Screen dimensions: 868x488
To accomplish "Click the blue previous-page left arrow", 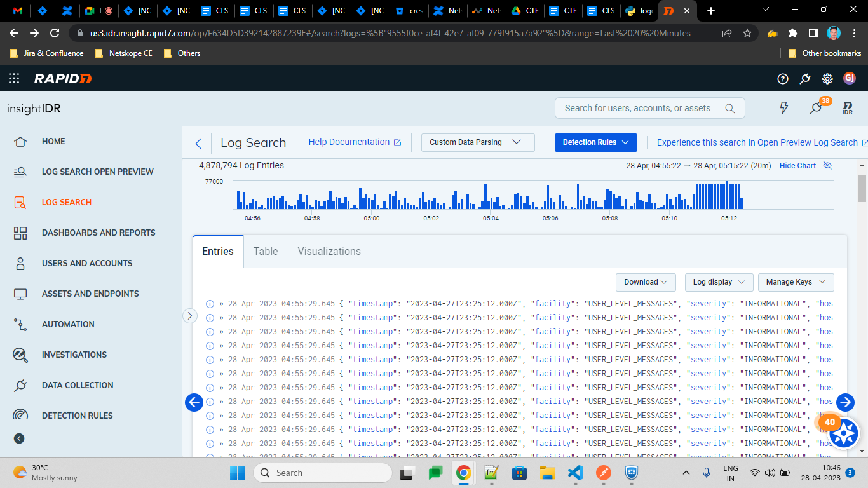I will point(194,402).
